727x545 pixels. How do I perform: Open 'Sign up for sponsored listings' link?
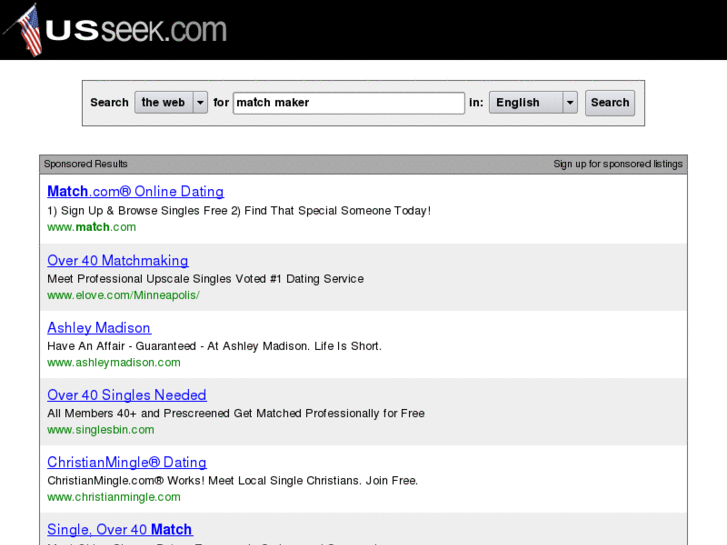(x=618, y=164)
